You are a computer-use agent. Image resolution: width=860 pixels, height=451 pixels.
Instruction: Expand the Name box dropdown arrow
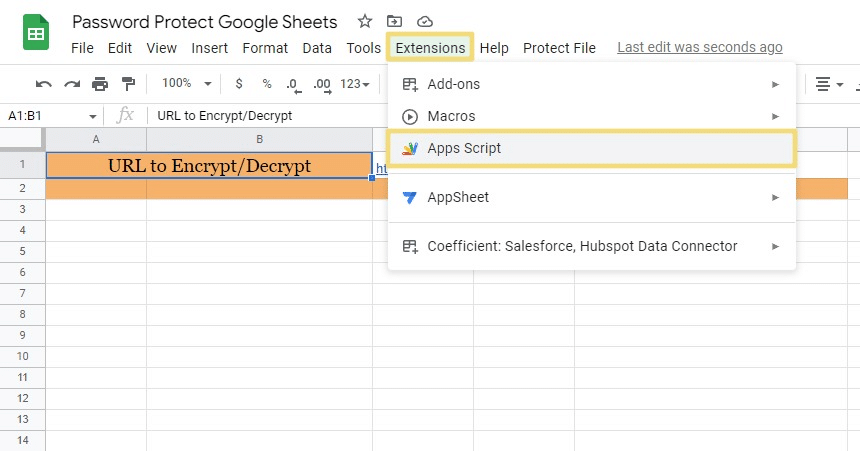pos(93,116)
